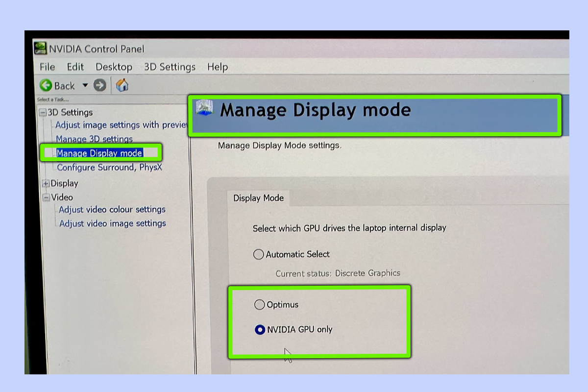Click the Forward arrow icon
The image size is (588, 392).
coord(100,85)
